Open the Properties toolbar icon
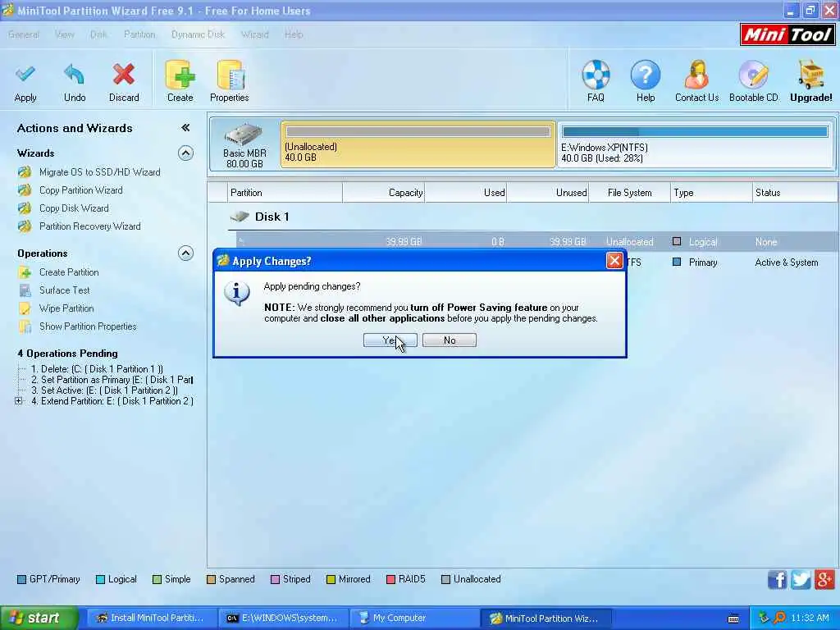This screenshot has width=840, height=630. point(231,75)
